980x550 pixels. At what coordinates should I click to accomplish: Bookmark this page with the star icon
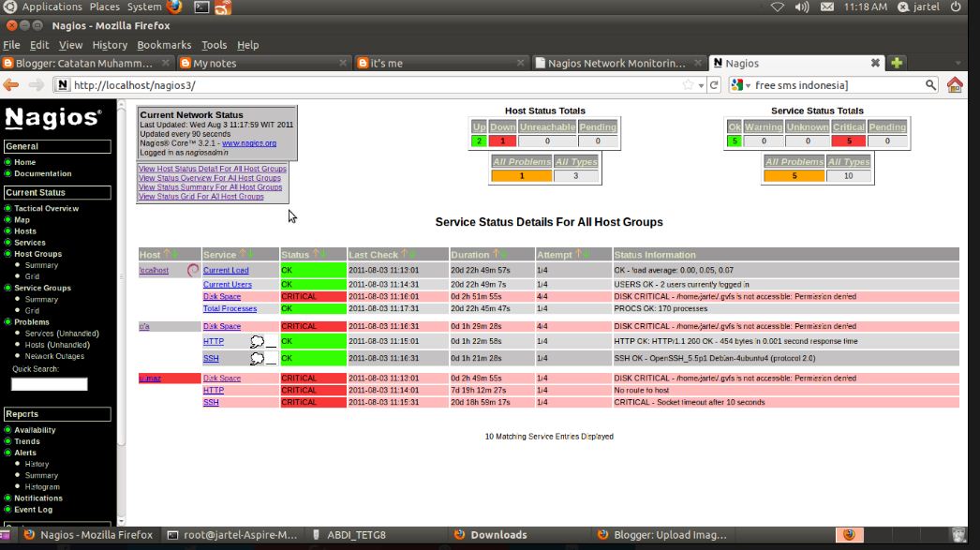(688, 85)
